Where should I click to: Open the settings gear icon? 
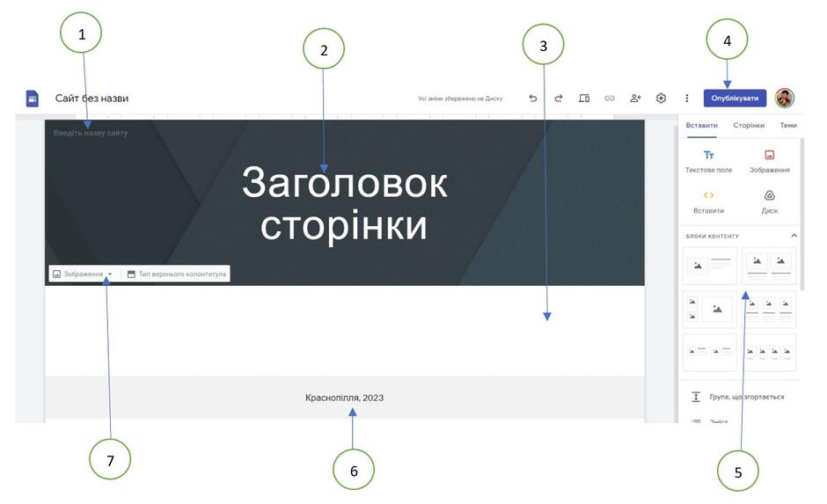click(661, 98)
